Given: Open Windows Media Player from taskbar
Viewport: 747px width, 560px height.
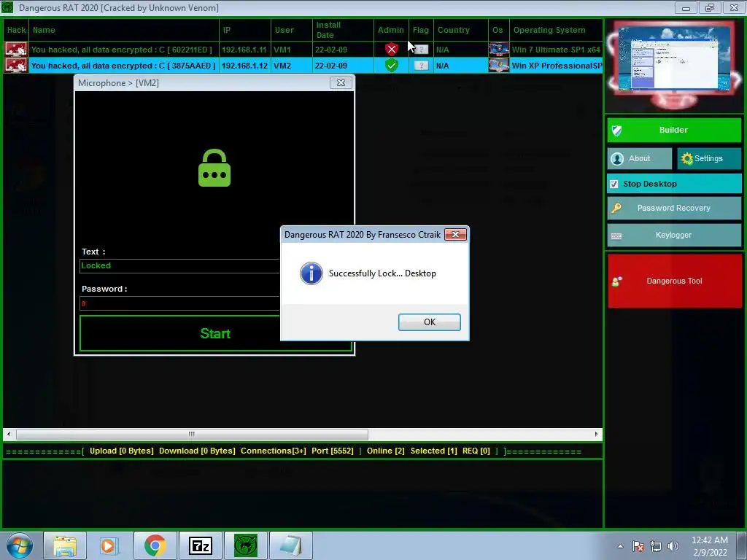Looking at the screenshot, I should tap(109, 545).
